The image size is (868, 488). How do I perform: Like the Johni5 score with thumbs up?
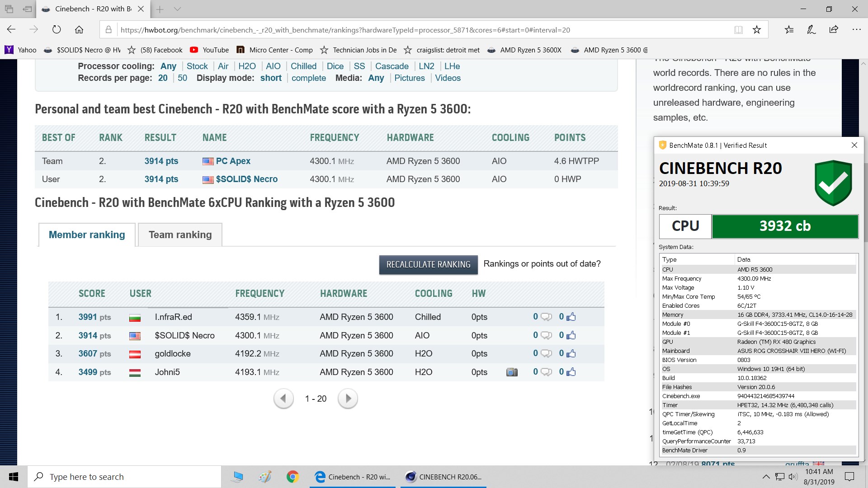(x=571, y=372)
